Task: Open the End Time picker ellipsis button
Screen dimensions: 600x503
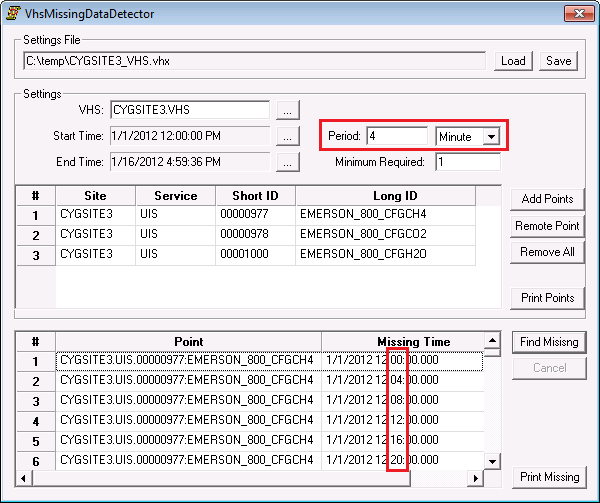Action: [288, 162]
